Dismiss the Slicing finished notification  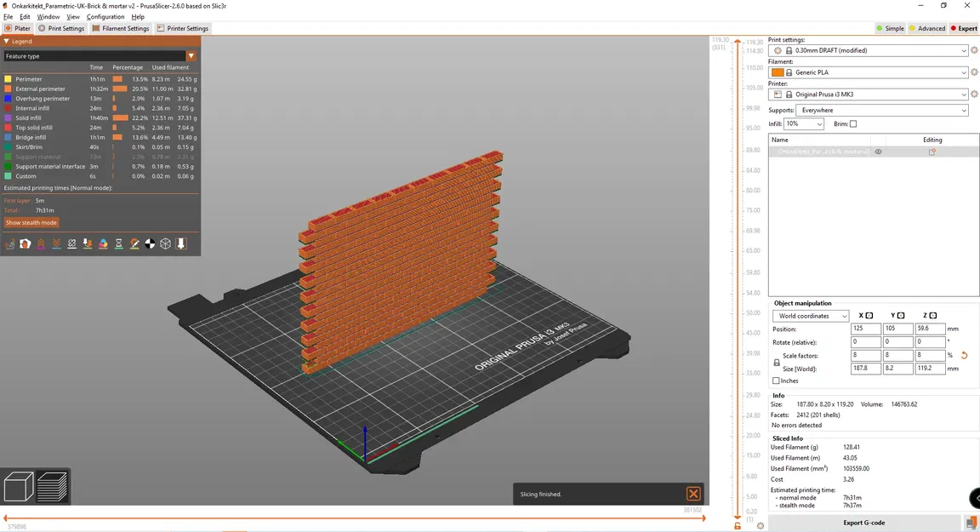pyautogui.click(x=693, y=493)
